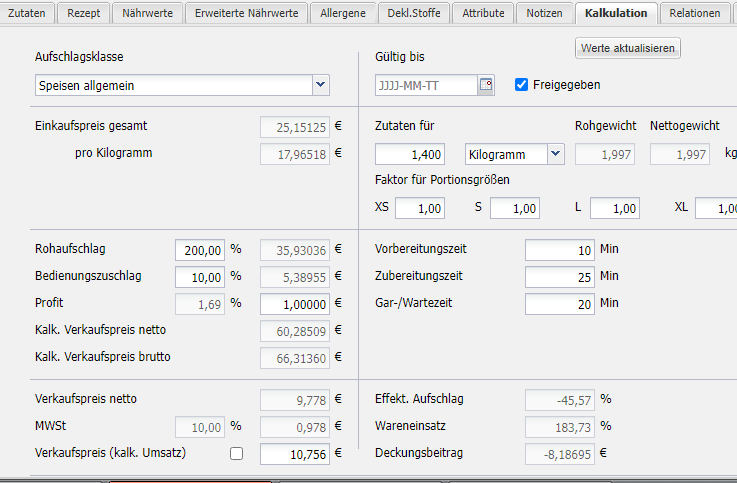Go to the Nährwerte tab
The image size is (737, 483).
(146, 13)
